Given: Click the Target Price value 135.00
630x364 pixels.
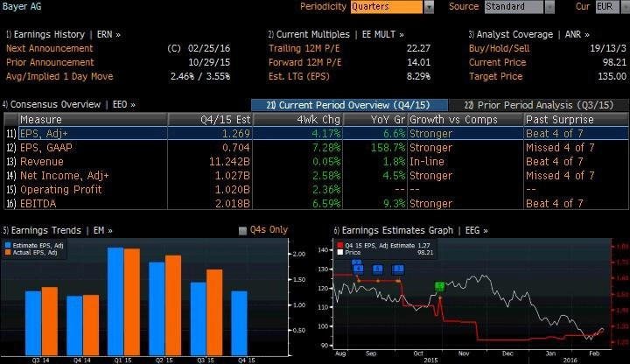Looking at the screenshot, I should click(x=612, y=76).
